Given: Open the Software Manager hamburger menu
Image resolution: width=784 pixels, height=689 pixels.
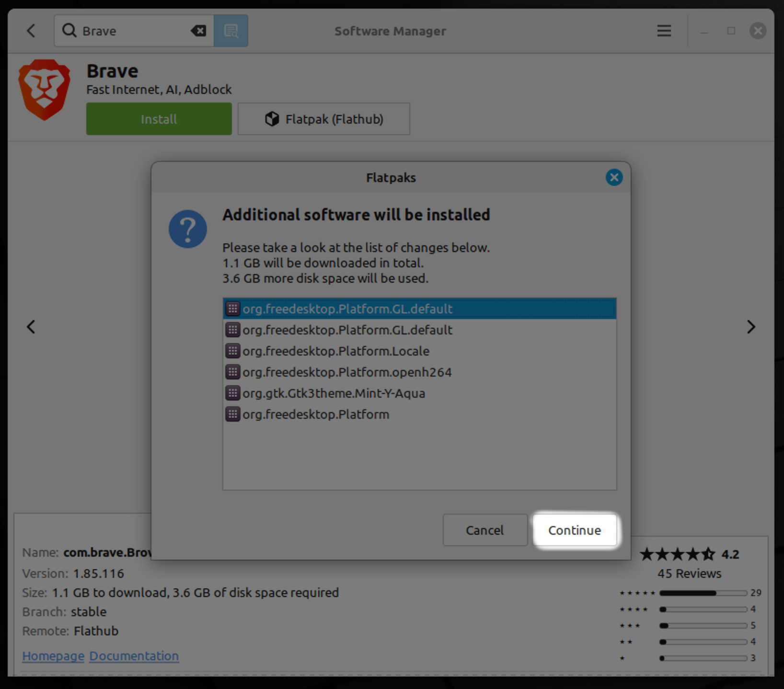Looking at the screenshot, I should [x=664, y=31].
